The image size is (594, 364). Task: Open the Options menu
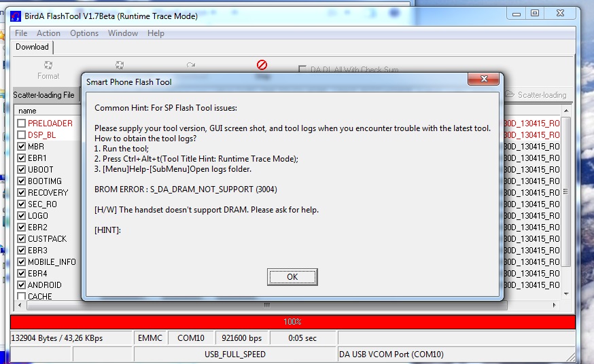coord(84,33)
